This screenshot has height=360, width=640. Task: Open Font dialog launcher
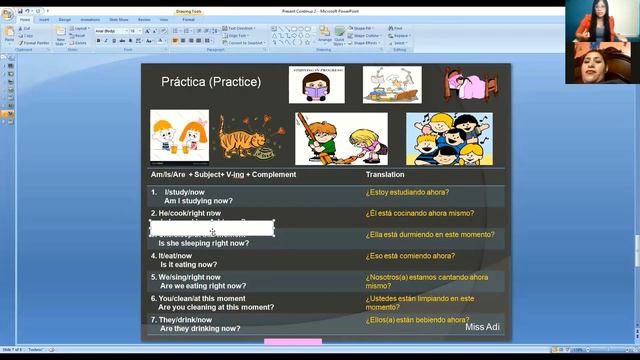point(166,49)
